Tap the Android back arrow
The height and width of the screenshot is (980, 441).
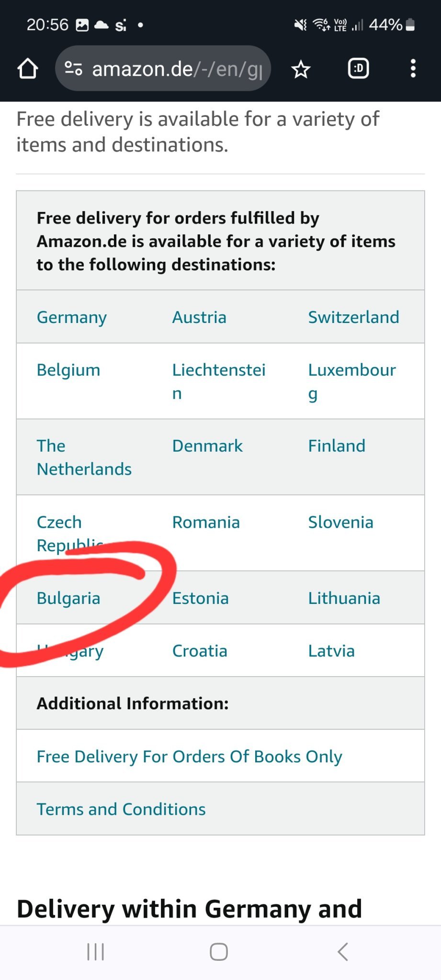coord(342,952)
